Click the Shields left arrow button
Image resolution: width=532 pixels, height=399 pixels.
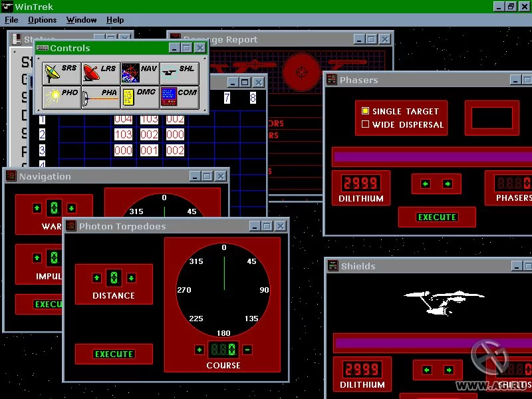point(426,370)
